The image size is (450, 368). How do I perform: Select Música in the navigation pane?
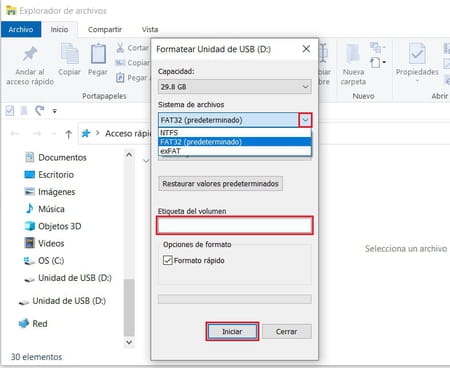coord(51,209)
